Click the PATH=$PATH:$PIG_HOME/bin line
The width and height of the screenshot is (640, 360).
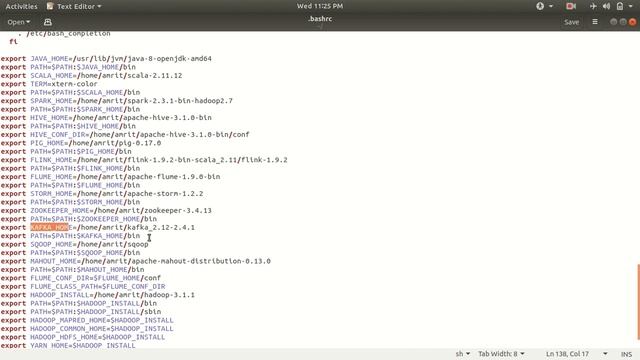click(66, 151)
